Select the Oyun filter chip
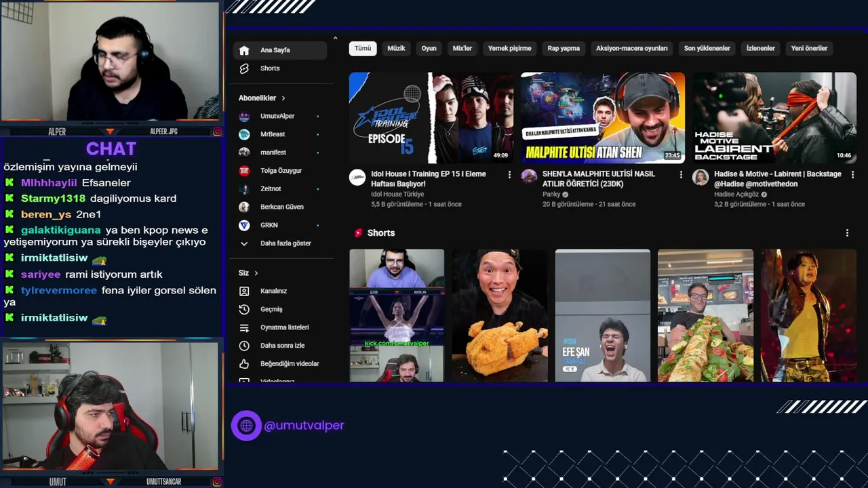 tap(429, 48)
